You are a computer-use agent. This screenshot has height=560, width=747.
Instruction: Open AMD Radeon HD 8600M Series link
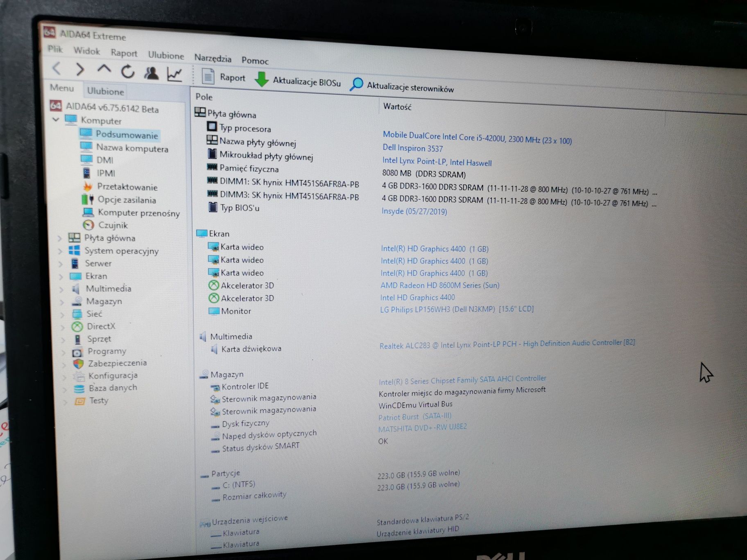tap(440, 285)
